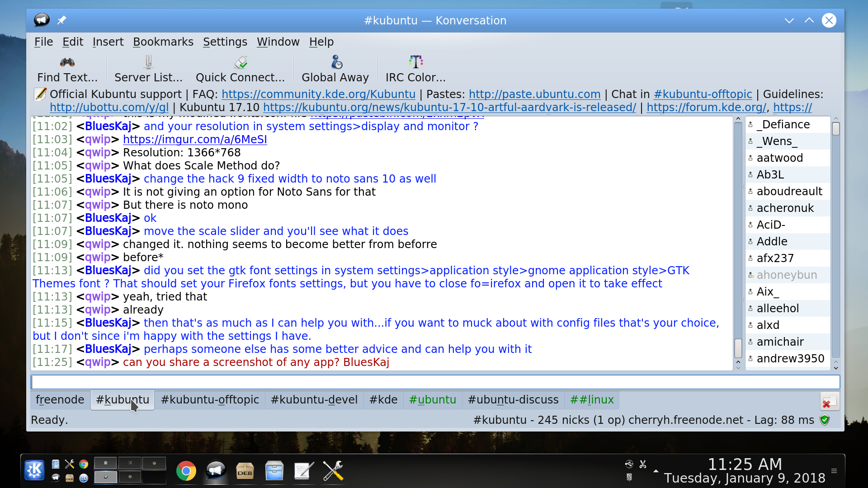Viewport: 868px width, 488px height.
Task: Select nick _Wens_ in the nick list
Action: [x=787, y=141]
